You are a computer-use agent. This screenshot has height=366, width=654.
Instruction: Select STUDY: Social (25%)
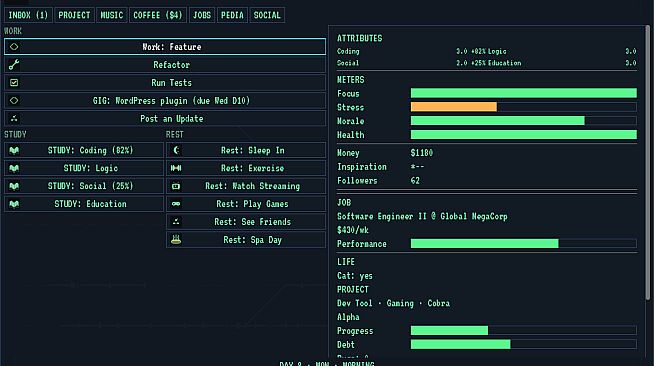(84, 186)
